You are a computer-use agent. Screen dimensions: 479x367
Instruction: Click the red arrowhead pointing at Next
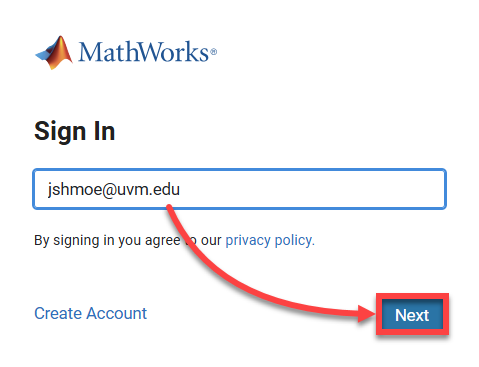point(366,313)
